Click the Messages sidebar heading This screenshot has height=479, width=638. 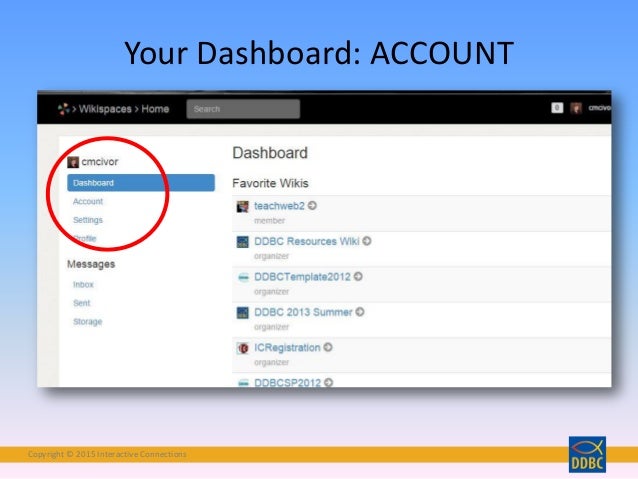point(91,264)
